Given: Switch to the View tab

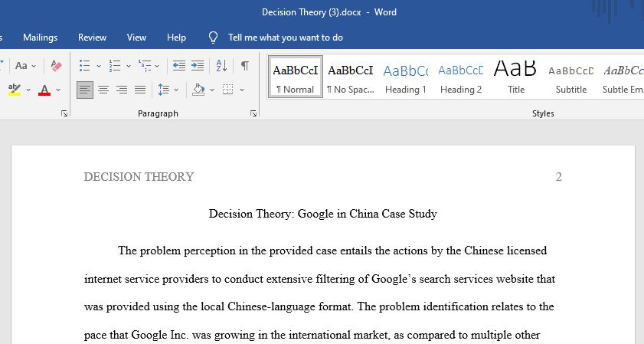Looking at the screenshot, I should click(136, 38).
